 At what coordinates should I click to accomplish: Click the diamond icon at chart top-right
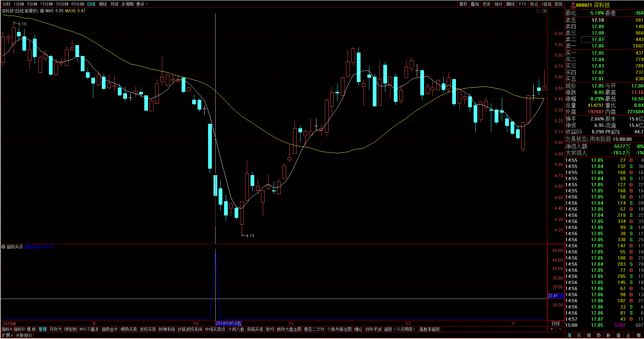(538, 11)
